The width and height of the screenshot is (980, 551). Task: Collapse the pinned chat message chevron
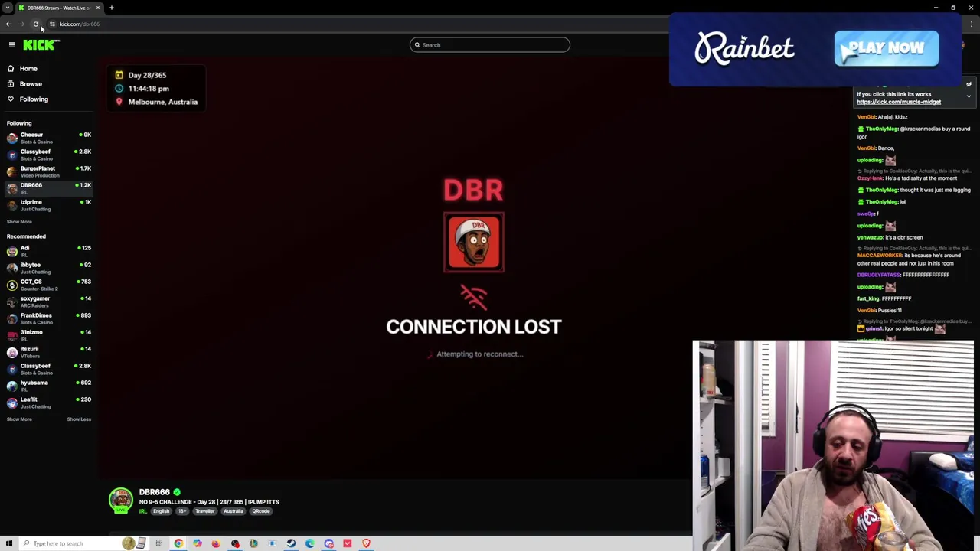[969, 96]
